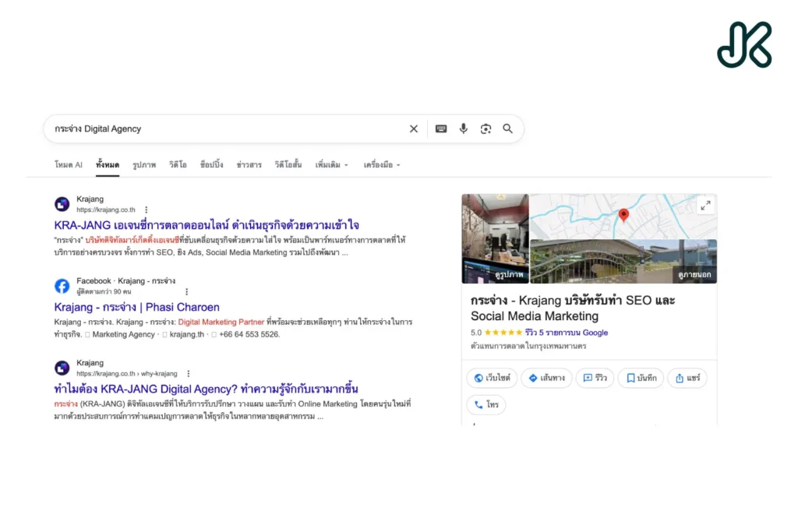Open the ช็อปปิ้ง tab
Screen dimensions: 798x532
click(x=211, y=165)
